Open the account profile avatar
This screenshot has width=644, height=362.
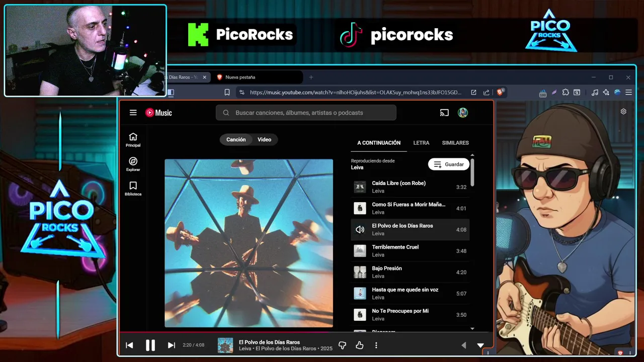click(463, 113)
